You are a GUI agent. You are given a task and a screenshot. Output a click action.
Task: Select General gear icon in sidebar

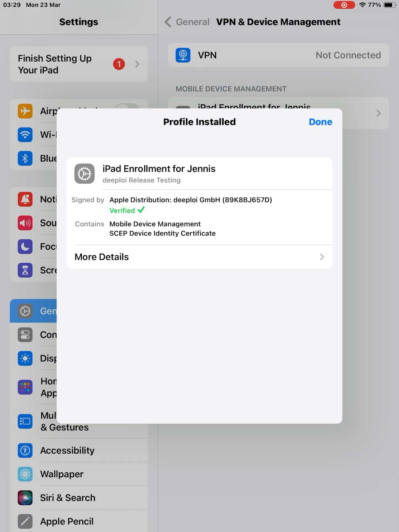(x=25, y=311)
